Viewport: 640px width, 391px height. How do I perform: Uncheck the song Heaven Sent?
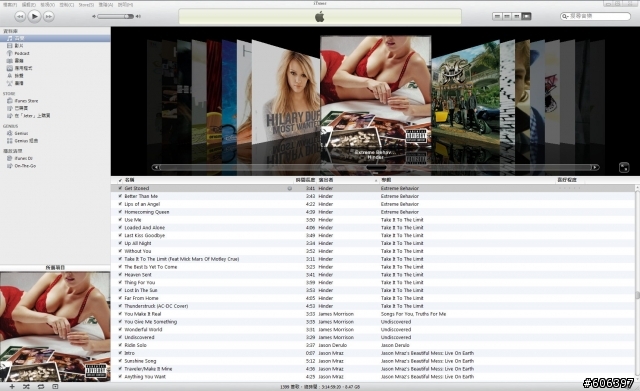120,274
